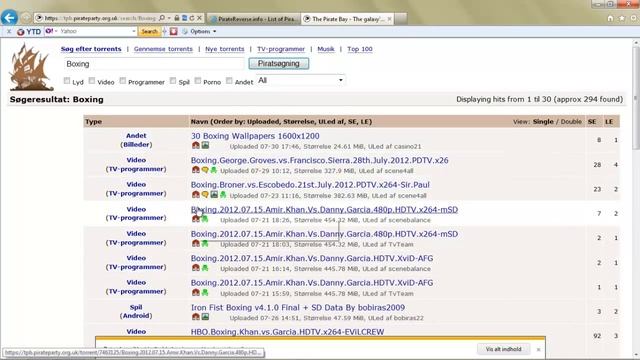Click the Piratsøgning search button
The height and width of the screenshot is (360, 640).
(x=279, y=64)
